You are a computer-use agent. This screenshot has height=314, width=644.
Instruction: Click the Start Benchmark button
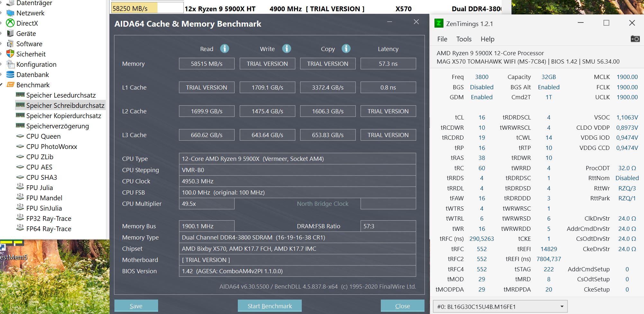pos(270,306)
